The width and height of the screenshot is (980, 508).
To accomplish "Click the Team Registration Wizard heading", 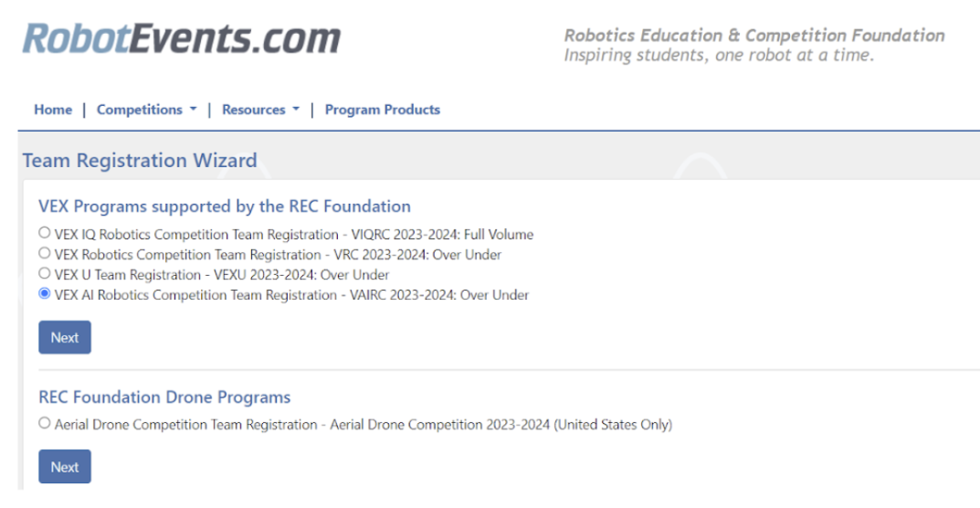I will pyautogui.click(x=140, y=161).
